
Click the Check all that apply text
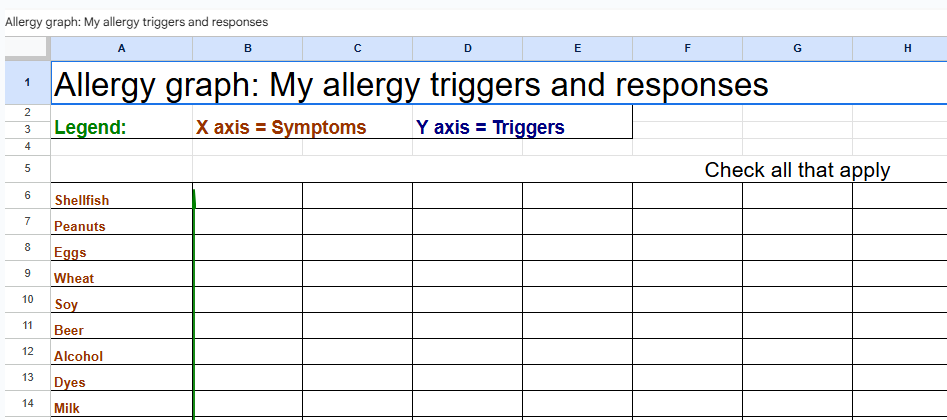tap(797, 170)
